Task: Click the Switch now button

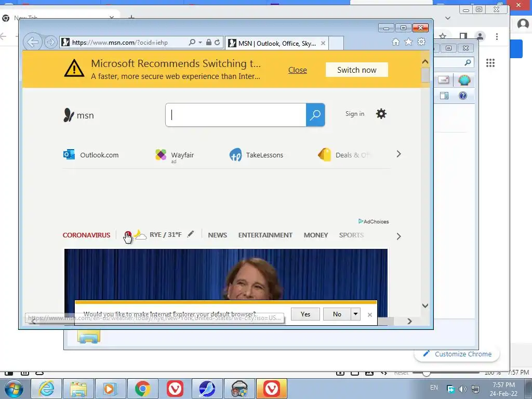Action: point(356,70)
